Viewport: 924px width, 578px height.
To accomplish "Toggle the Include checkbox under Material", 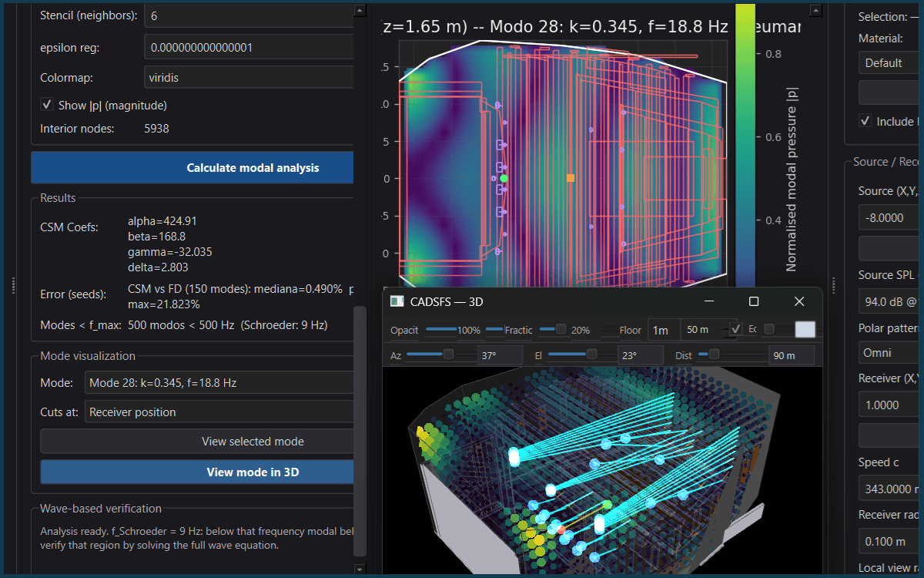I will pyautogui.click(x=865, y=121).
